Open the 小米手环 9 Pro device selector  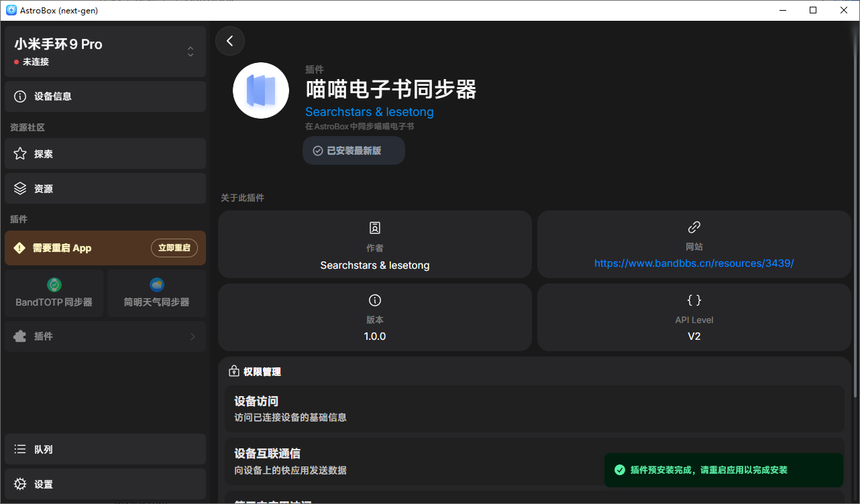click(105, 52)
